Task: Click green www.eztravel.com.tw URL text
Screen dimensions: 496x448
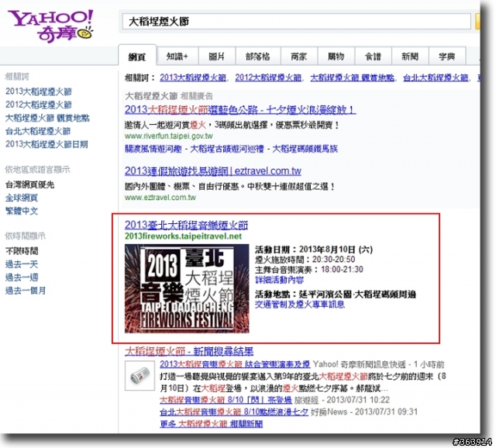Action: click(160, 198)
